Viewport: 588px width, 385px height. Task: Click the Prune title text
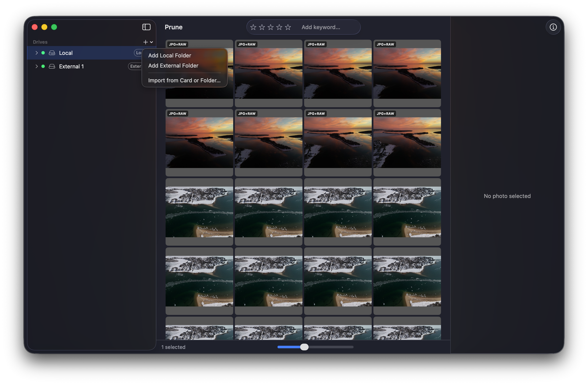point(173,27)
